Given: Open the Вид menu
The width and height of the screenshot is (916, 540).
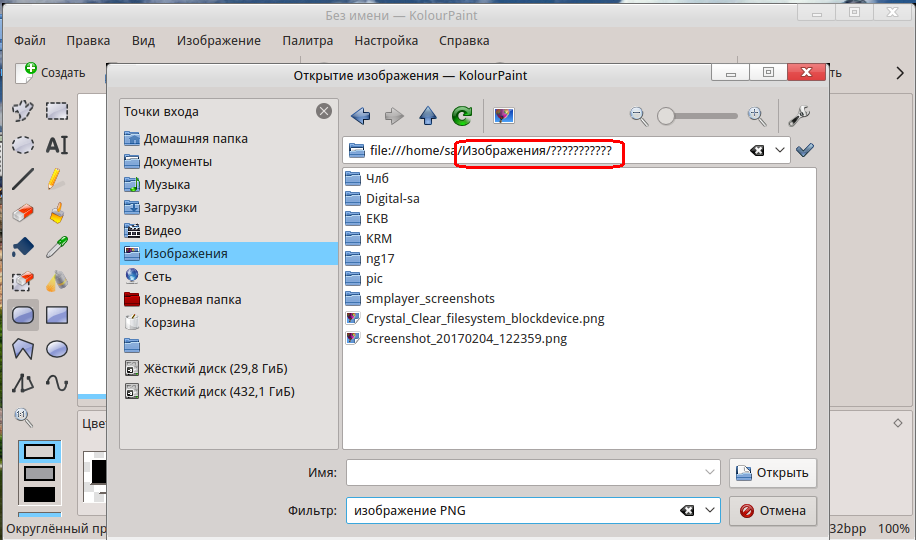Looking at the screenshot, I should [143, 41].
